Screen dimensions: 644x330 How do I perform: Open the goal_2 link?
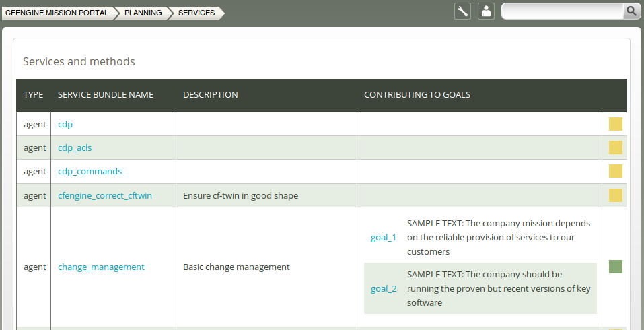click(384, 288)
